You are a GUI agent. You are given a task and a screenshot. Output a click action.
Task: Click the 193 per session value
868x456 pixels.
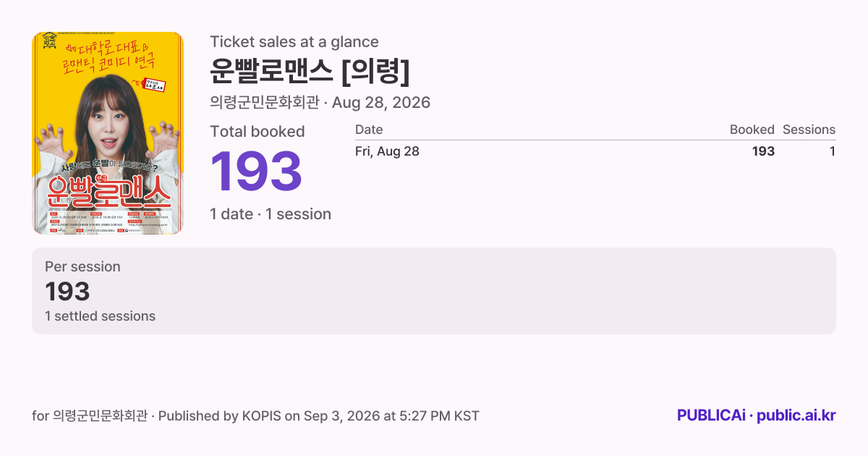click(x=67, y=292)
